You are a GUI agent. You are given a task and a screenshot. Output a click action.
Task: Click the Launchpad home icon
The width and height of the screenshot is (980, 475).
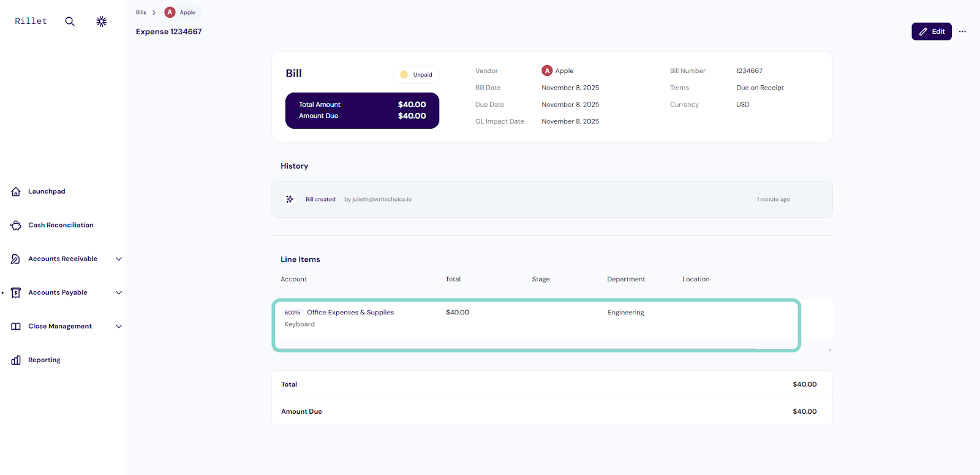16,192
